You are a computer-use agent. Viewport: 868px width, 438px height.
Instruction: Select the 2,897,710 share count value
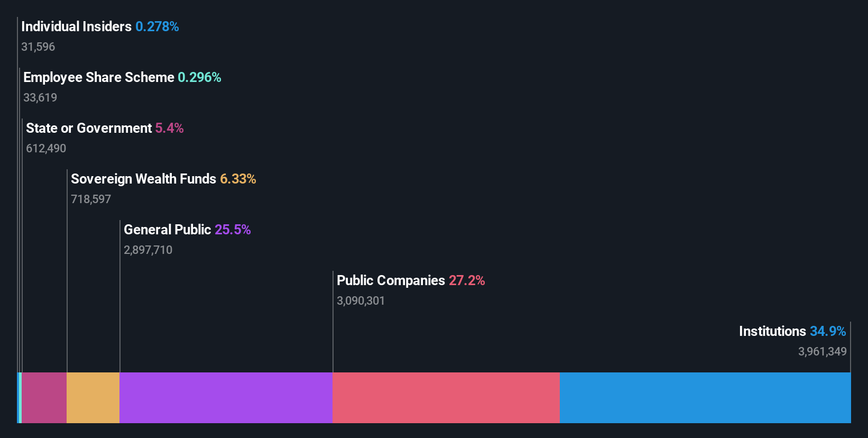click(x=148, y=250)
